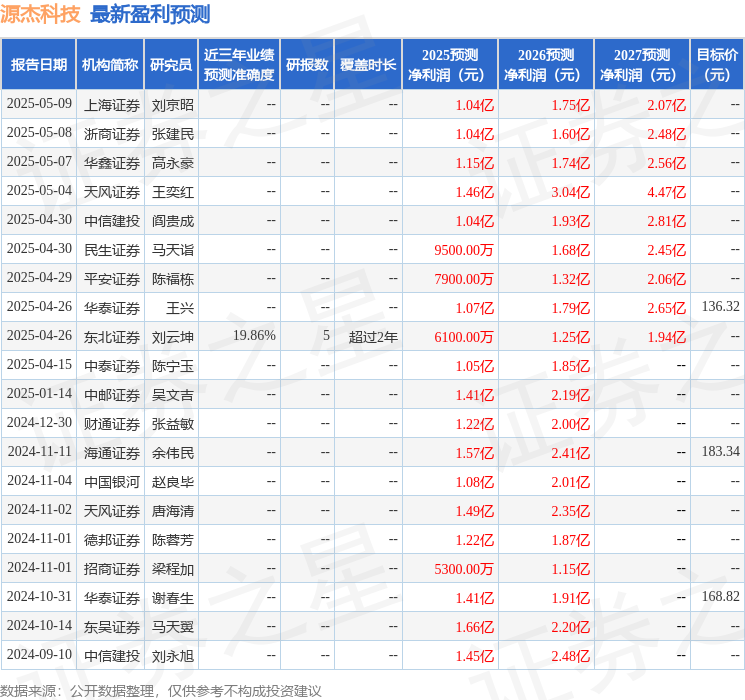Click researcher 刘永旭
This screenshot has width=745, height=700.
coord(172,656)
